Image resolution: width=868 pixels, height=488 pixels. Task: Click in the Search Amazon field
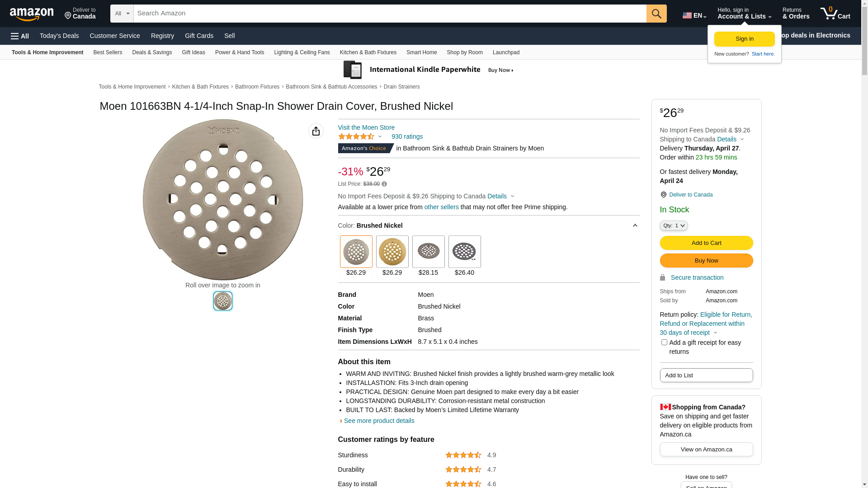click(x=390, y=14)
